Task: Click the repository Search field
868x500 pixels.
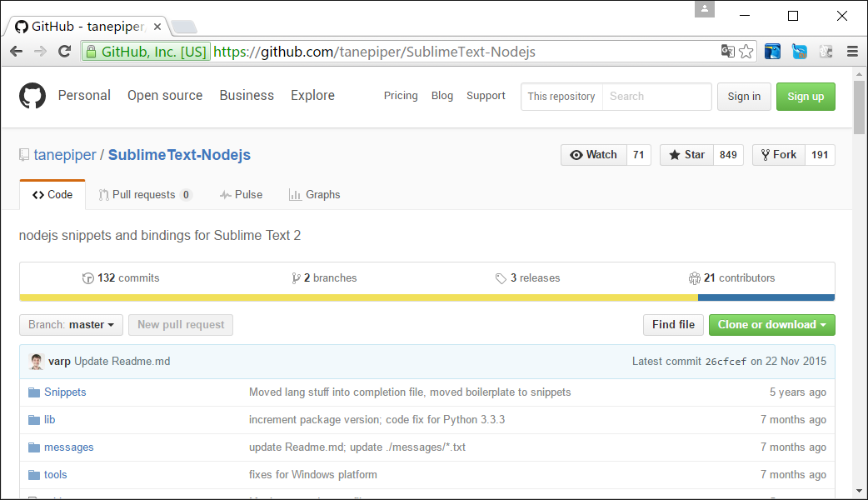Action: pos(656,97)
